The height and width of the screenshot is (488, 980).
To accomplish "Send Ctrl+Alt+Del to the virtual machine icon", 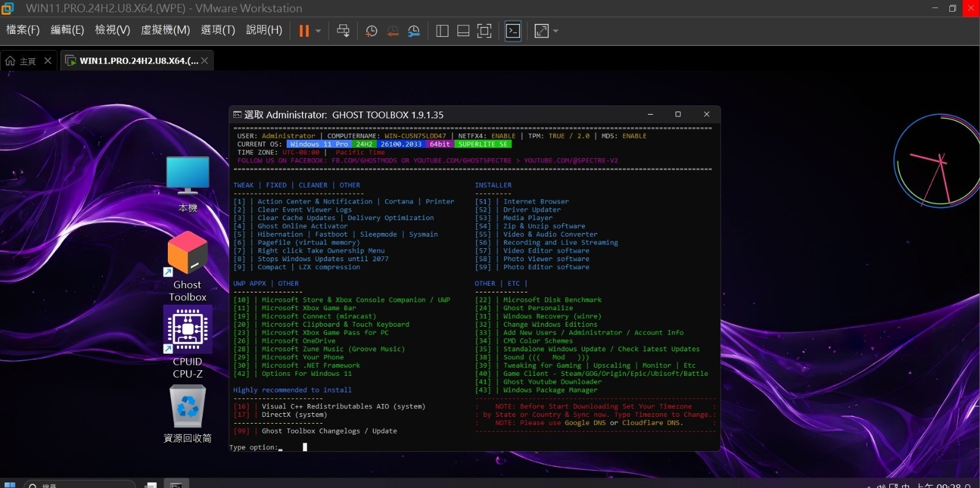I will tap(343, 31).
